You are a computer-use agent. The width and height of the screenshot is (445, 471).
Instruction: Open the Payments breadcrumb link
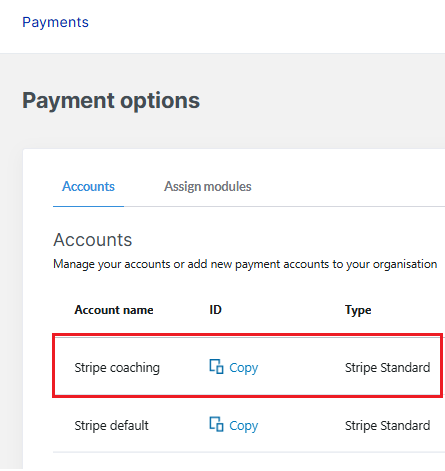click(x=55, y=22)
